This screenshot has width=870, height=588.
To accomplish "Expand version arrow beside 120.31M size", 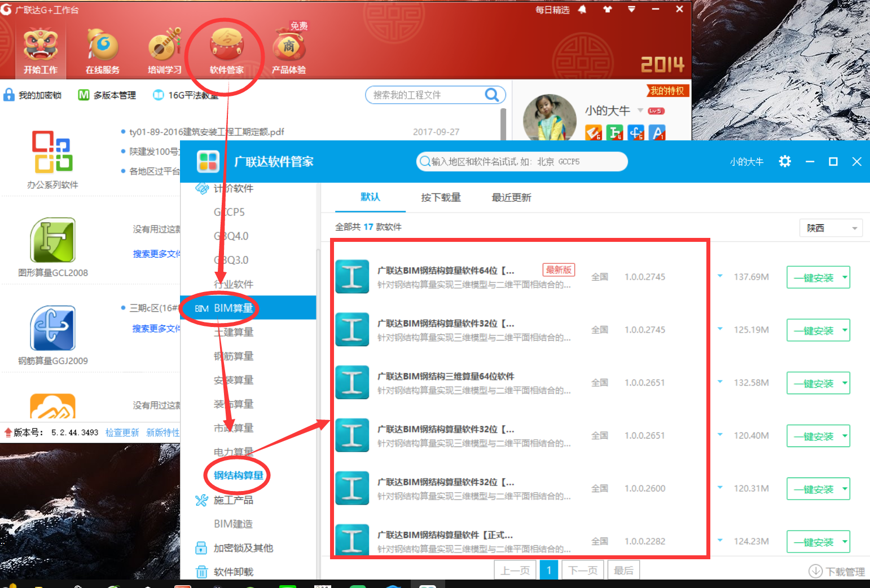I will coord(720,488).
